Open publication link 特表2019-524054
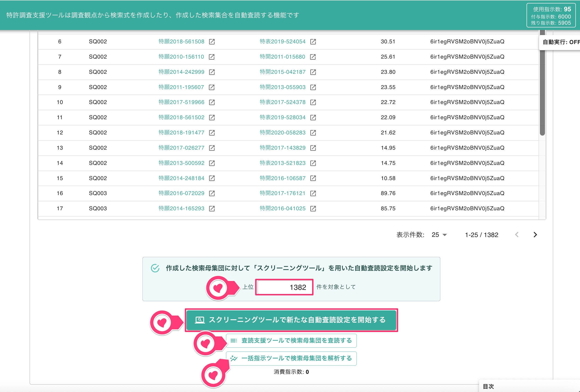 pyautogui.click(x=283, y=42)
